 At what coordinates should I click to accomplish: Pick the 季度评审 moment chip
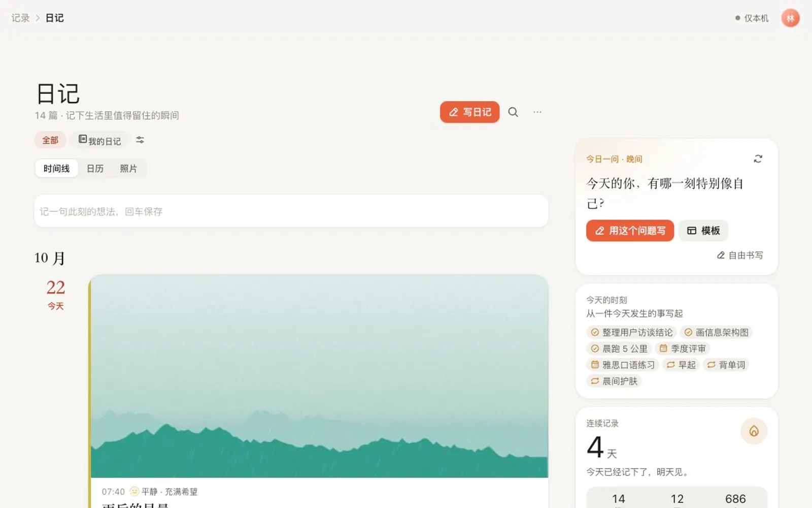point(682,349)
